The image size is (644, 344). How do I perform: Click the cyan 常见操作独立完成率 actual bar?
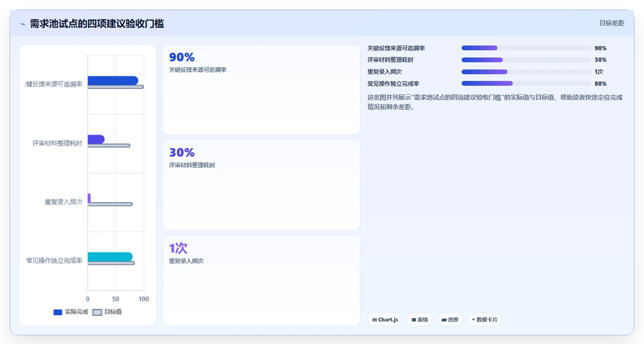point(110,257)
